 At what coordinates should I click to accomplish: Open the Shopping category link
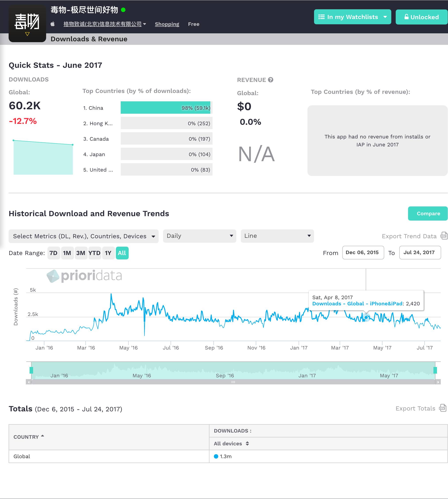[167, 24]
